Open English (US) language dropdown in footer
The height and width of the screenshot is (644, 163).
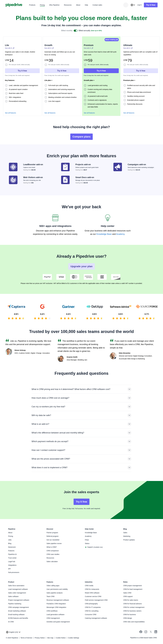click(x=13, y=632)
